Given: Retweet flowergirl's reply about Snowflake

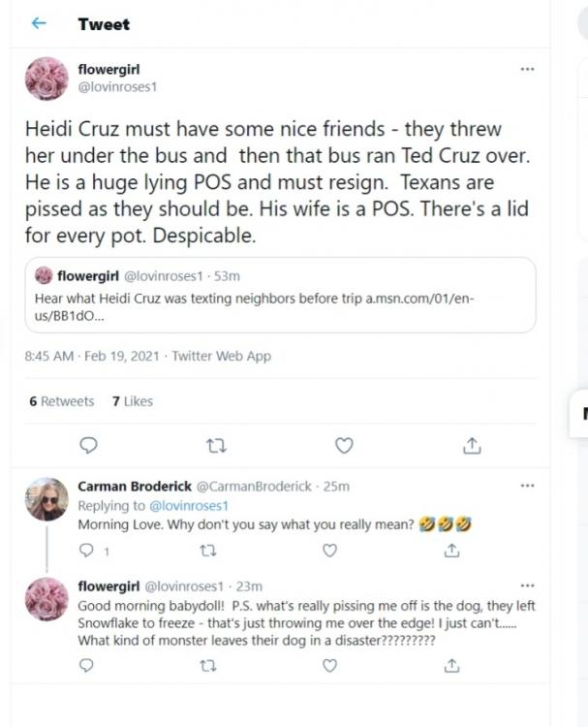Looking at the screenshot, I should point(206,666).
